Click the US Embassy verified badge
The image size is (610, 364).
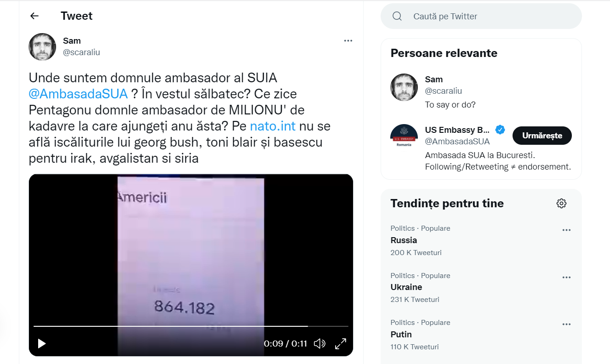(500, 130)
